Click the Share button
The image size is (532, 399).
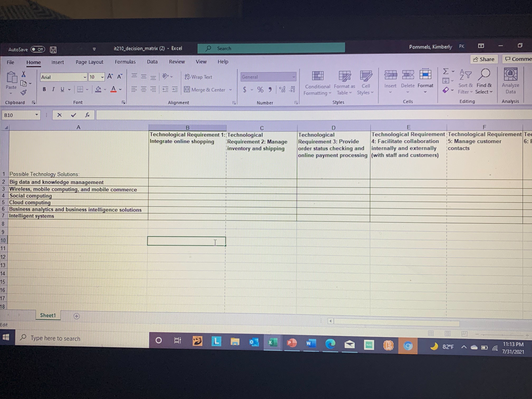(x=484, y=59)
